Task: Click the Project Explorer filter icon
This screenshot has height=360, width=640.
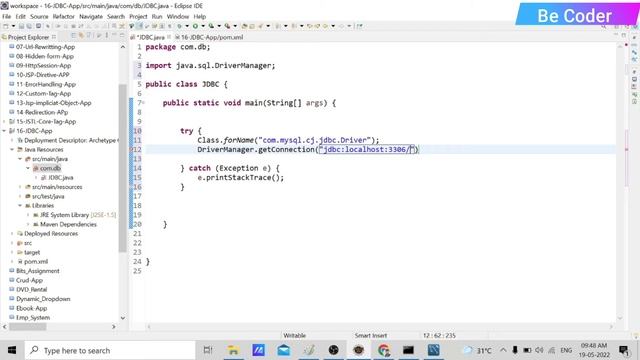Action: [90, 36]
